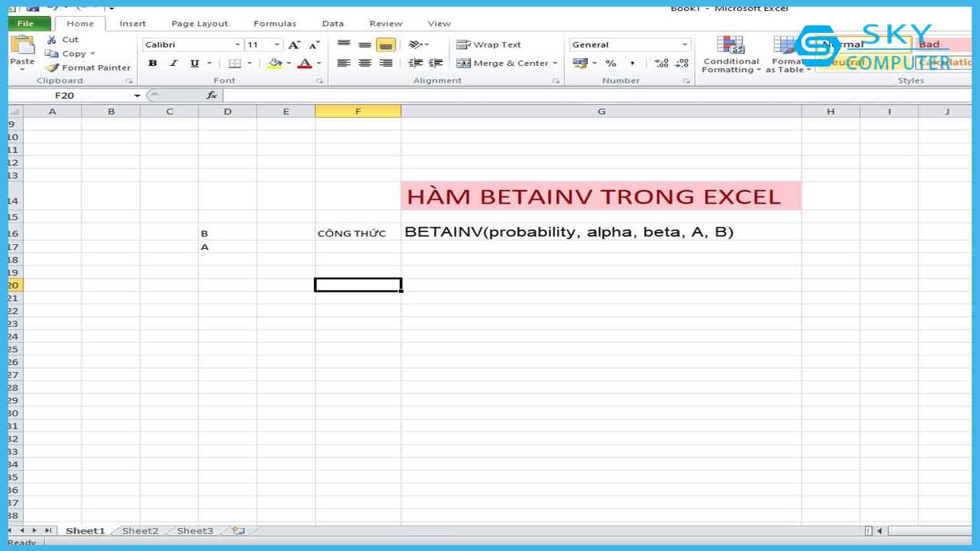Decrease indent in the Alignment group

click(x=416, y=64)
